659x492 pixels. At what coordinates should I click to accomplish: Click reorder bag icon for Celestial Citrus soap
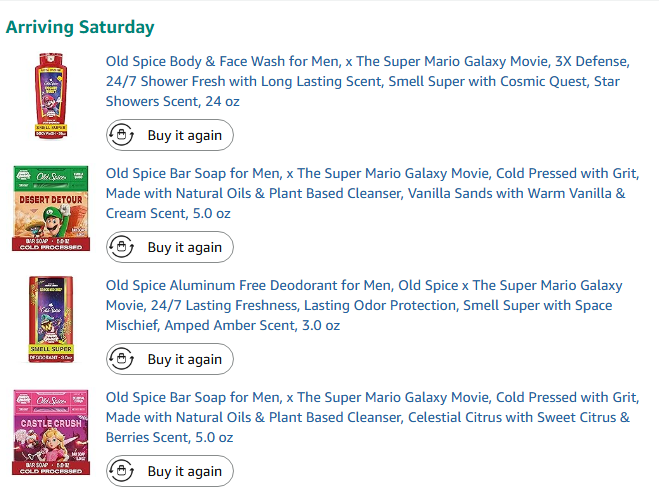[121, 471]
